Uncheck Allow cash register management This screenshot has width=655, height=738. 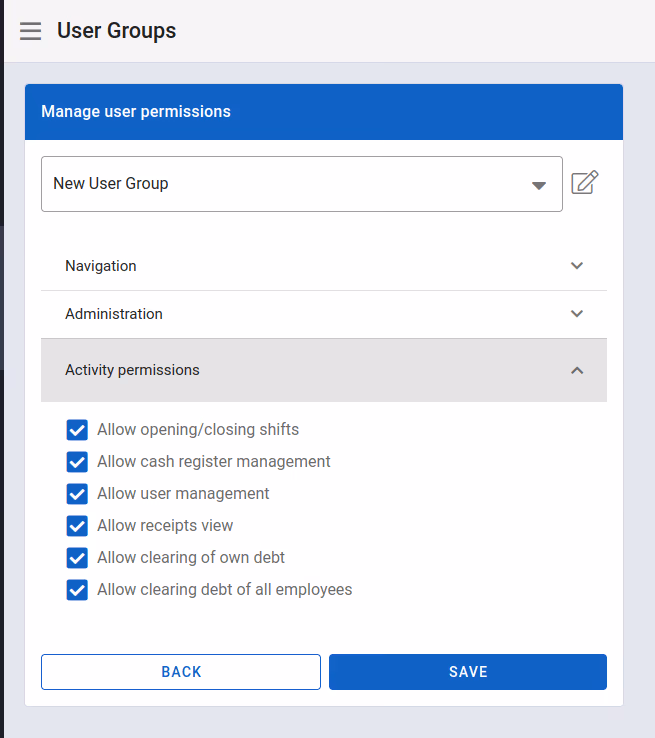tap(77, 462)
